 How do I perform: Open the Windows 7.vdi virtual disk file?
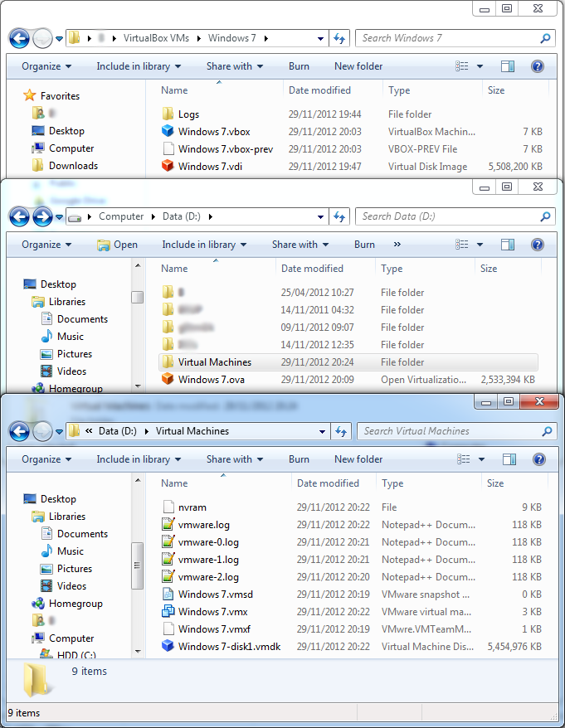point(210,167)
